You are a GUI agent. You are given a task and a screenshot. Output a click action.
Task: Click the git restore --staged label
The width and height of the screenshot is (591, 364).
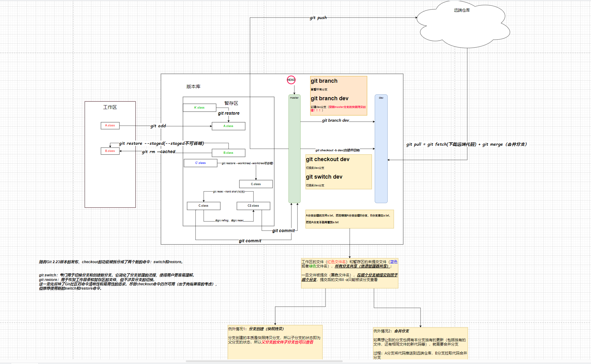tap(162, 143)
